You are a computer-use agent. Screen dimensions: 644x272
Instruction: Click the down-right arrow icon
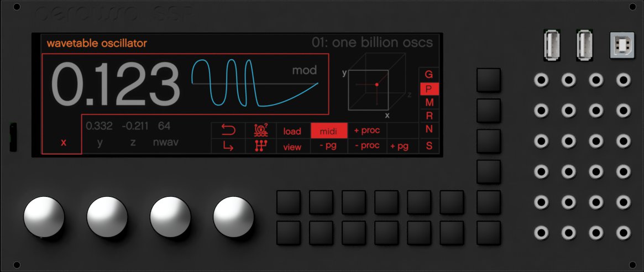click(228, 147)
